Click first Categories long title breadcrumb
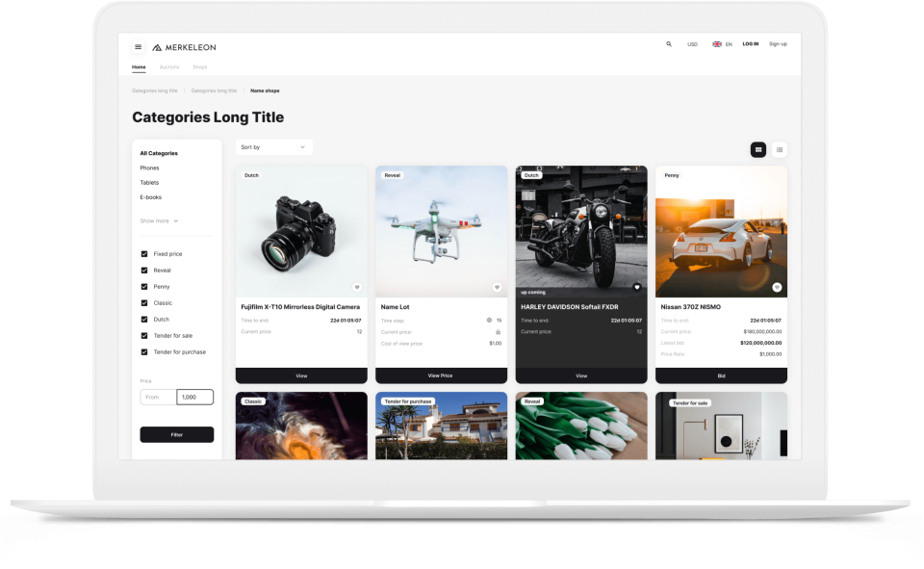This screenshot has height=569, width=924. tap(154, 91)
